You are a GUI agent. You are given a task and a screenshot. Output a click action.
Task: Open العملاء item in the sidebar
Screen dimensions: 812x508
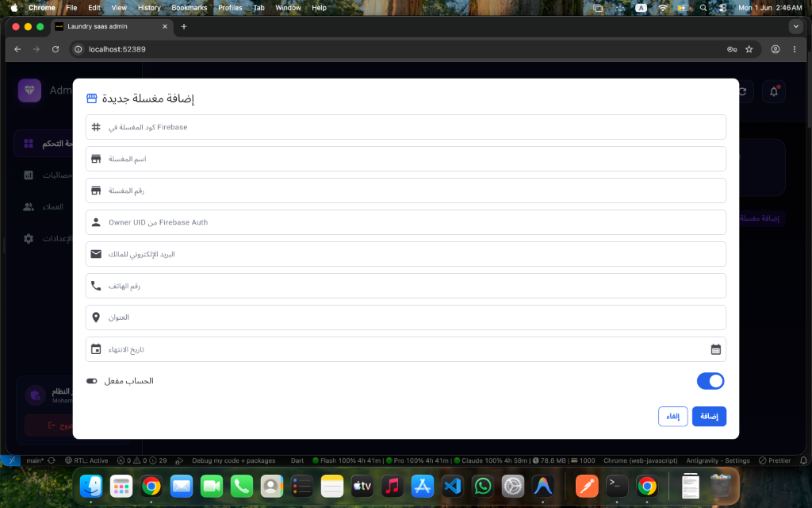coord(45,207)
